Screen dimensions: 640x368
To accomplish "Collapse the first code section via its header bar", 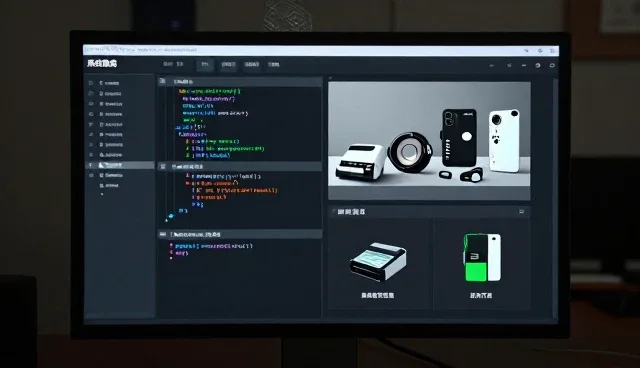I will 240,81.
